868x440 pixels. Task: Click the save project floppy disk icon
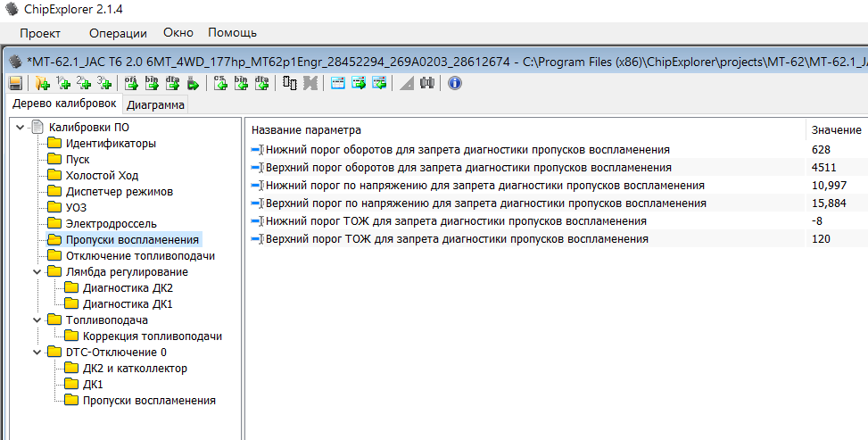pyautogui.click(x=15, y=84)
